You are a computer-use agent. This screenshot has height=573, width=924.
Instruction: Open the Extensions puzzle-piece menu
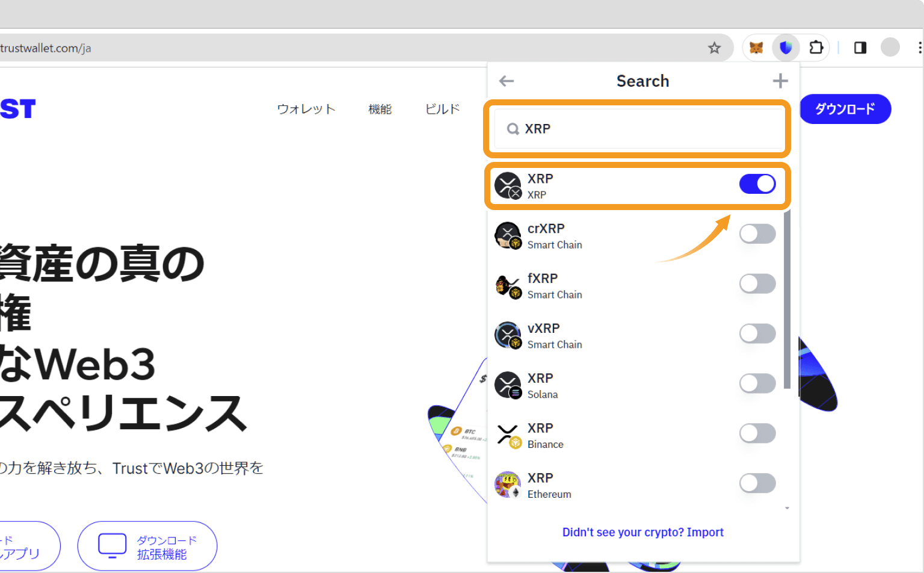(816, 48)
